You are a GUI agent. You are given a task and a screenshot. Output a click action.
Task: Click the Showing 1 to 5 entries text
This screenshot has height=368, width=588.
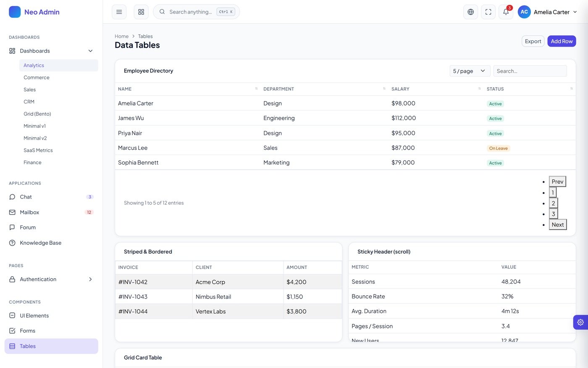[x=154, y=203]
